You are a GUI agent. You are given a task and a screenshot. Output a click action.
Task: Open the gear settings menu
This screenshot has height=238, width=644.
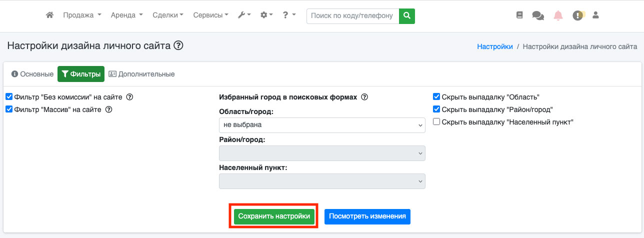tap(266, 15)
